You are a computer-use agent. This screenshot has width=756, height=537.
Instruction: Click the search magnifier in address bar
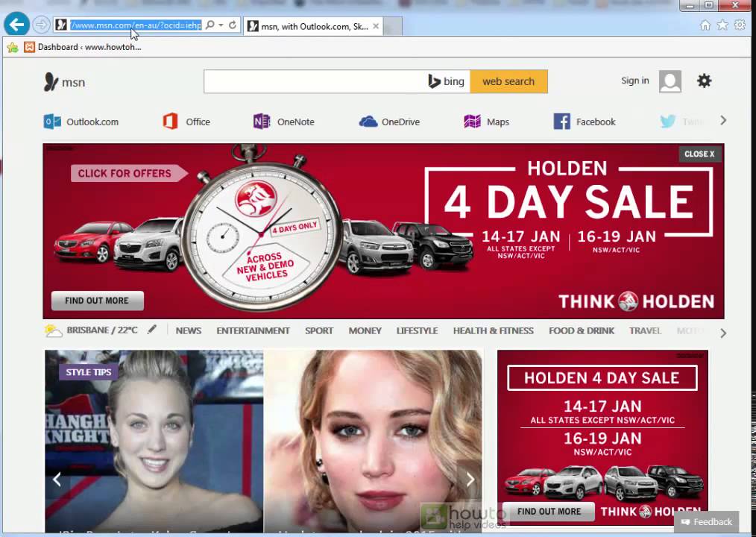click(x=210, y=25)
